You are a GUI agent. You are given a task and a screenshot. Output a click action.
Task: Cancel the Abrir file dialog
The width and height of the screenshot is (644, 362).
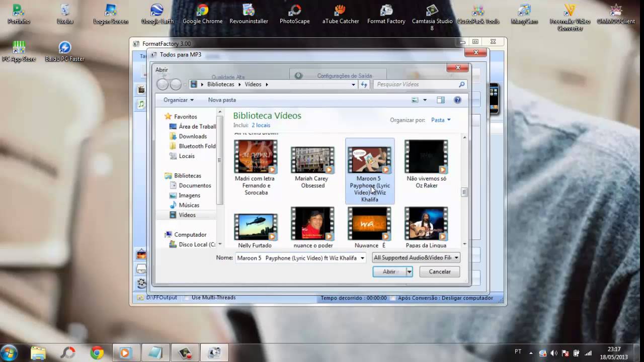click(x=440, y=271)
